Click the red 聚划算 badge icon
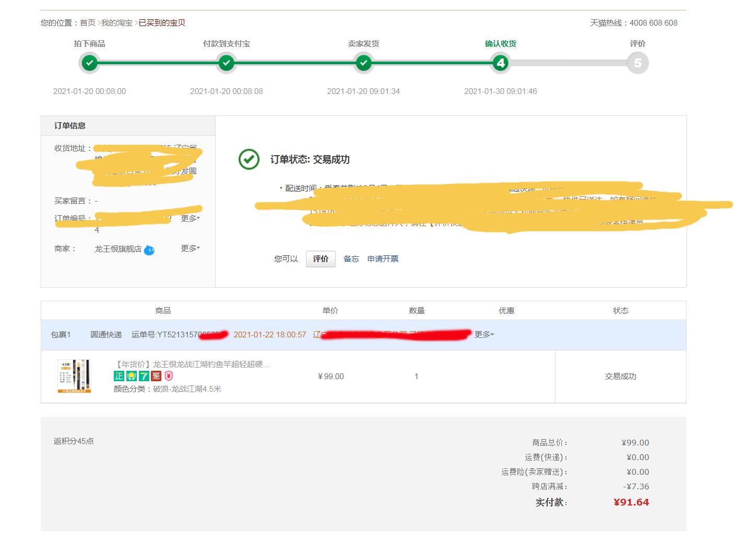Screen dimensions: 756x552 [x=156, y=376]
